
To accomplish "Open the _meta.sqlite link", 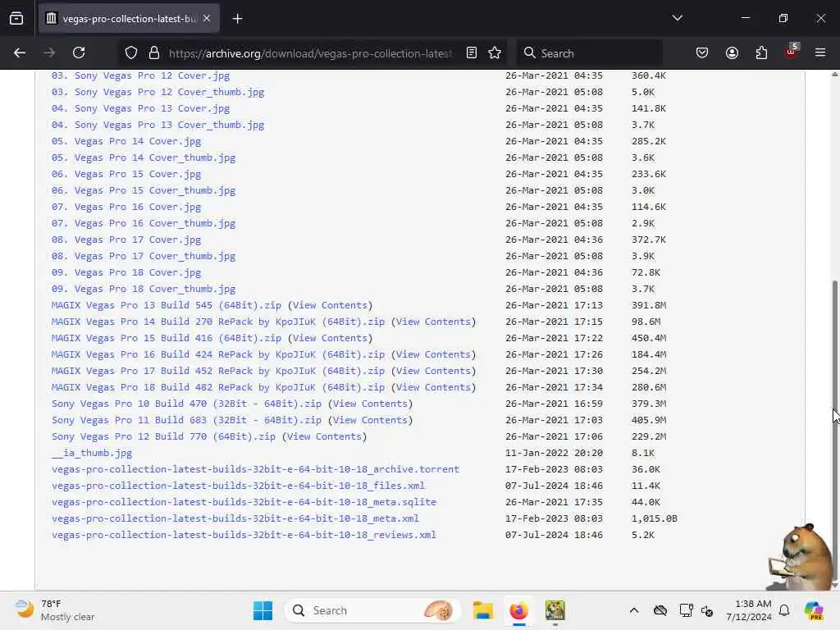I will coord(244,502).
